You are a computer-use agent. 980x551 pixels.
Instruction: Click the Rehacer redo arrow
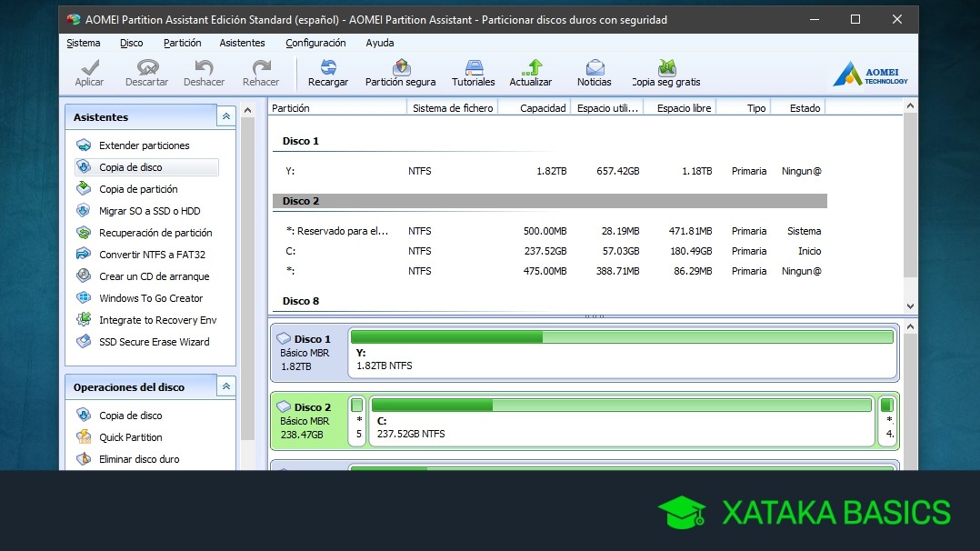pyautogui.click(x=261, y=73)
